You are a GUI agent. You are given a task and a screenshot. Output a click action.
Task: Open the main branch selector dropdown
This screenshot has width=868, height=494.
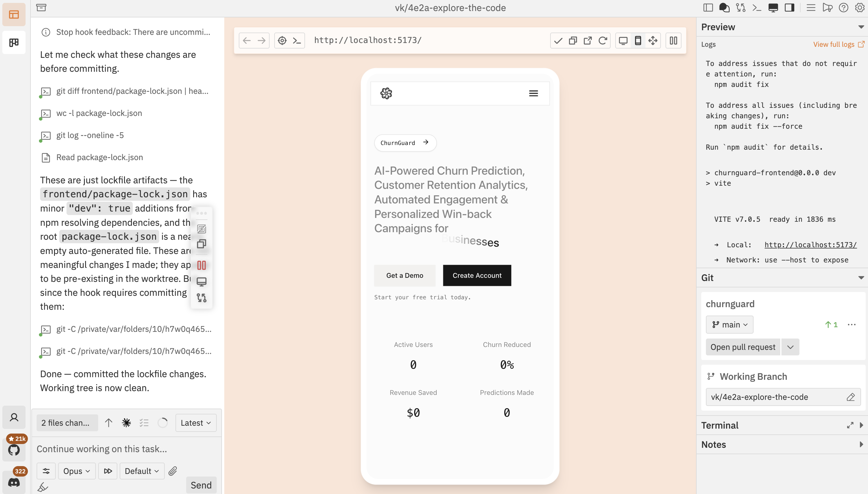(x=729, y=324)
